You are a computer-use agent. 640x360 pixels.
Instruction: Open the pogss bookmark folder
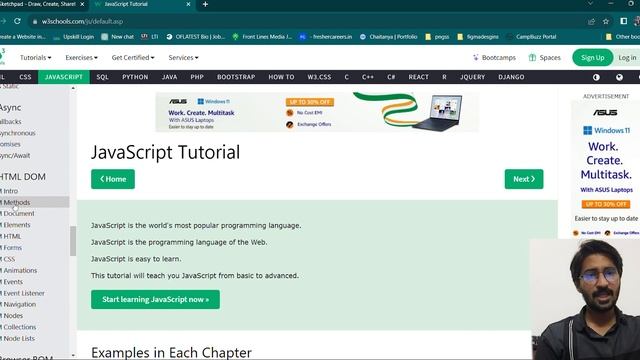(437, 37)
